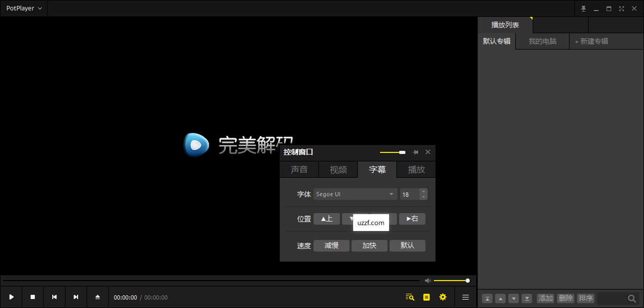644x308 pixels.
Task: Open the playlist log icon on control bar
Action: 425,297
